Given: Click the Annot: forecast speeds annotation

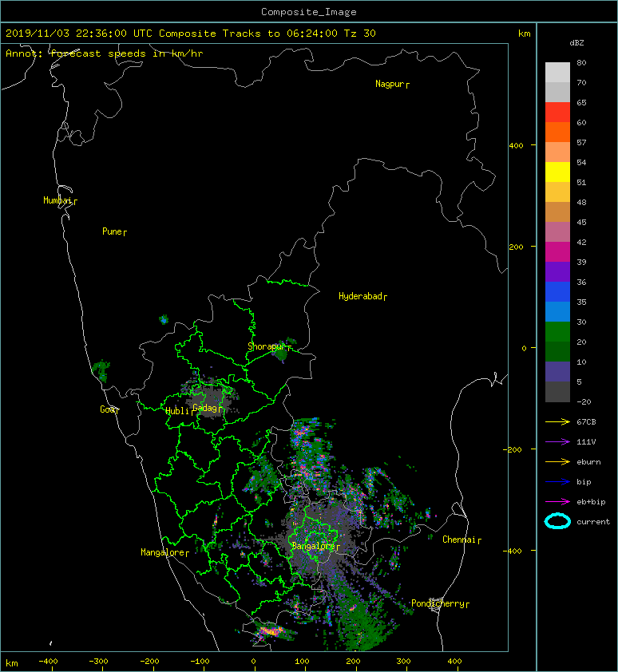Looking at the screenshot, I should [x=105, y=53].
